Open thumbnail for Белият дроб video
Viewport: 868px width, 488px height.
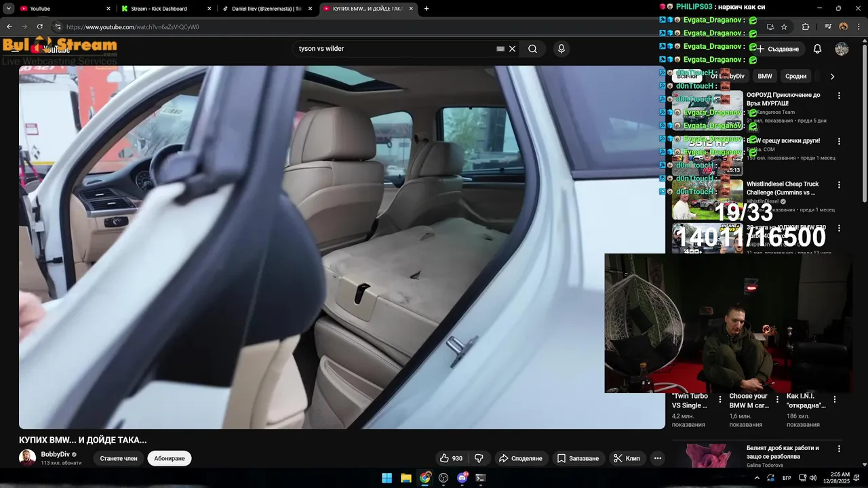pos(707,455)
